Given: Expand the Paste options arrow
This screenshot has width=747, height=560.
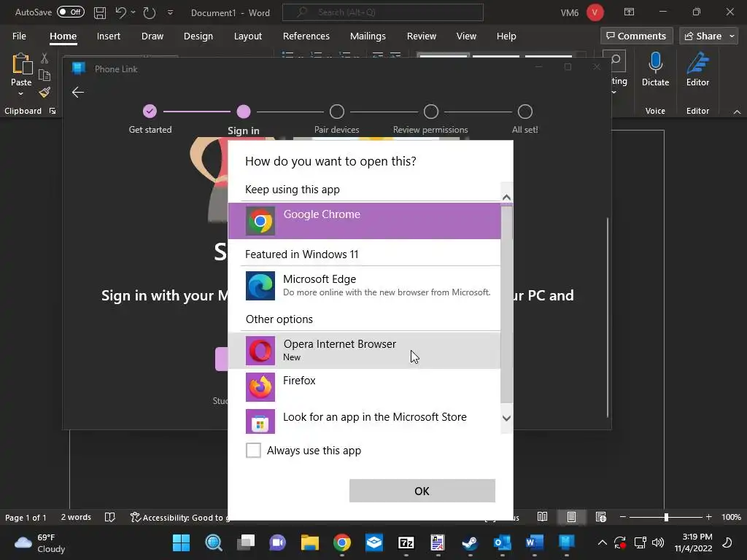Looking at the screenshot, I should click(x=21, y=94).
